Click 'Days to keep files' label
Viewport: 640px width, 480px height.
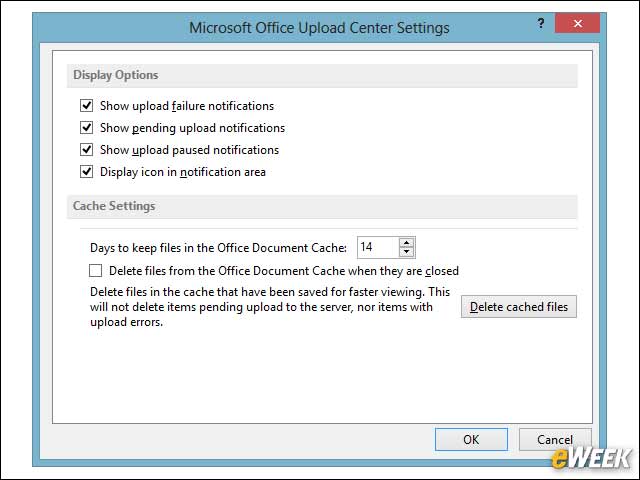point(218,248)
